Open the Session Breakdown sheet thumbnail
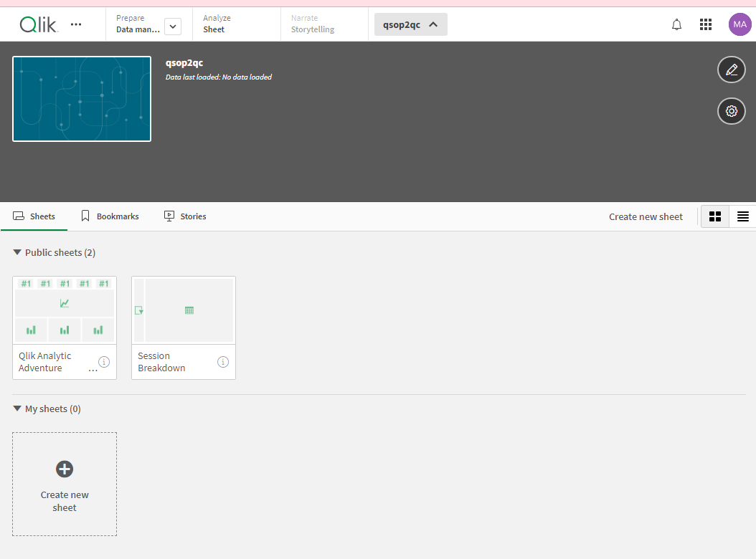This screenshot has height=559, width=756. [184, 310]
